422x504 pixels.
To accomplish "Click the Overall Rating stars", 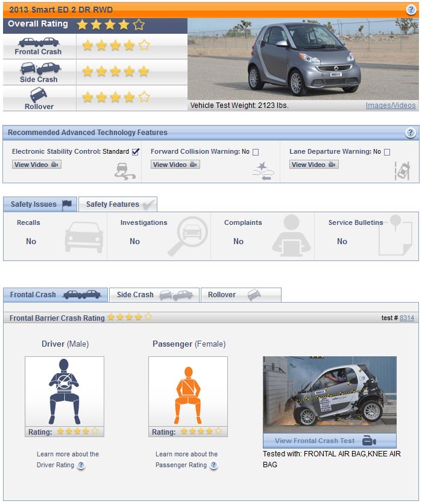I will click(x=110, y=25).
